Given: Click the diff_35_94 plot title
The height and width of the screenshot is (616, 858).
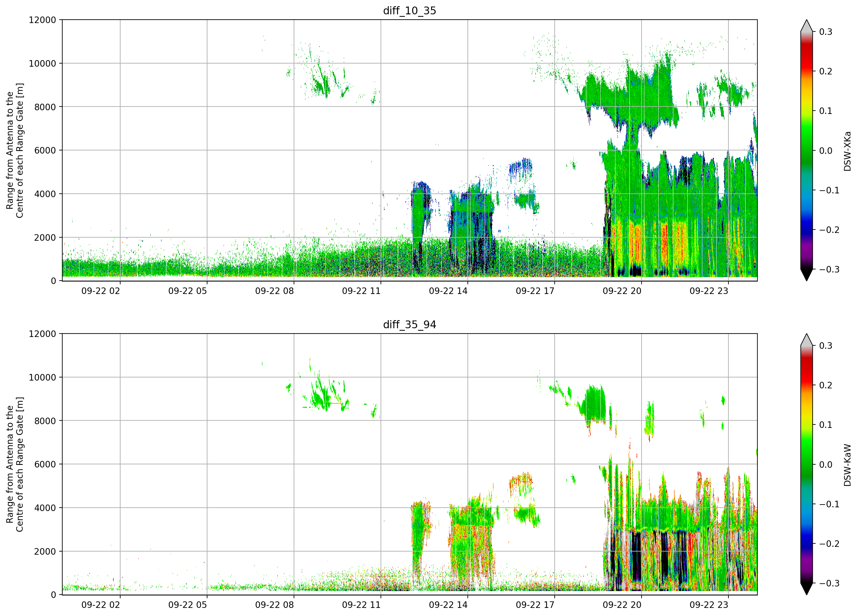Looking at the screenshot, I should point(409,325).
